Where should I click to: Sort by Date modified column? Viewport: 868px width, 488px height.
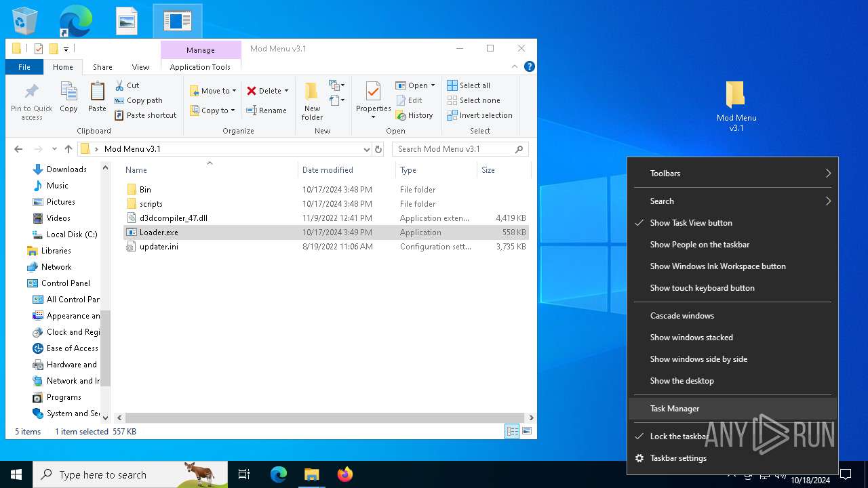pos(347,170)
